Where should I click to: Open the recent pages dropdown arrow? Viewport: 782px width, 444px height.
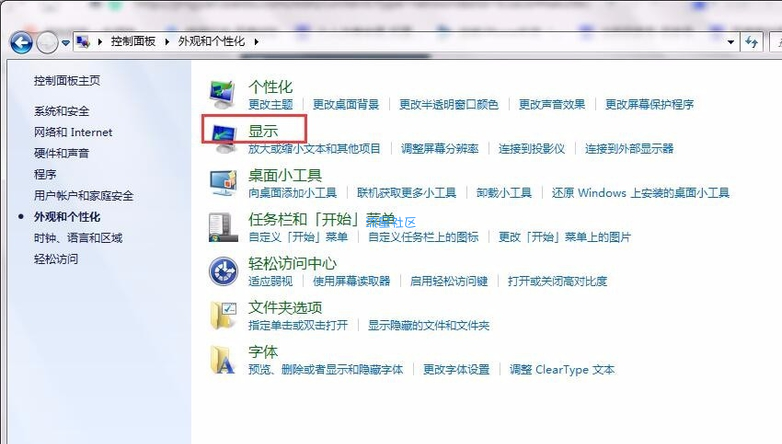click(x=65, y=43)
